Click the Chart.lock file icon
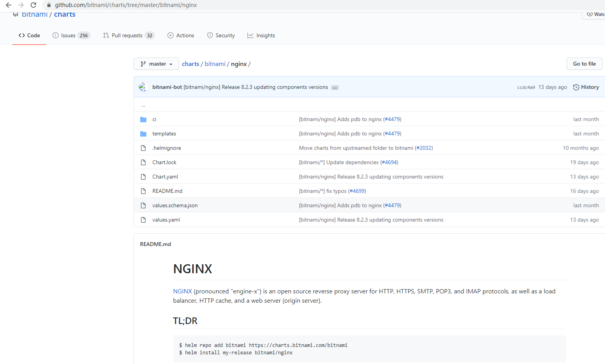 pos(143,162)
